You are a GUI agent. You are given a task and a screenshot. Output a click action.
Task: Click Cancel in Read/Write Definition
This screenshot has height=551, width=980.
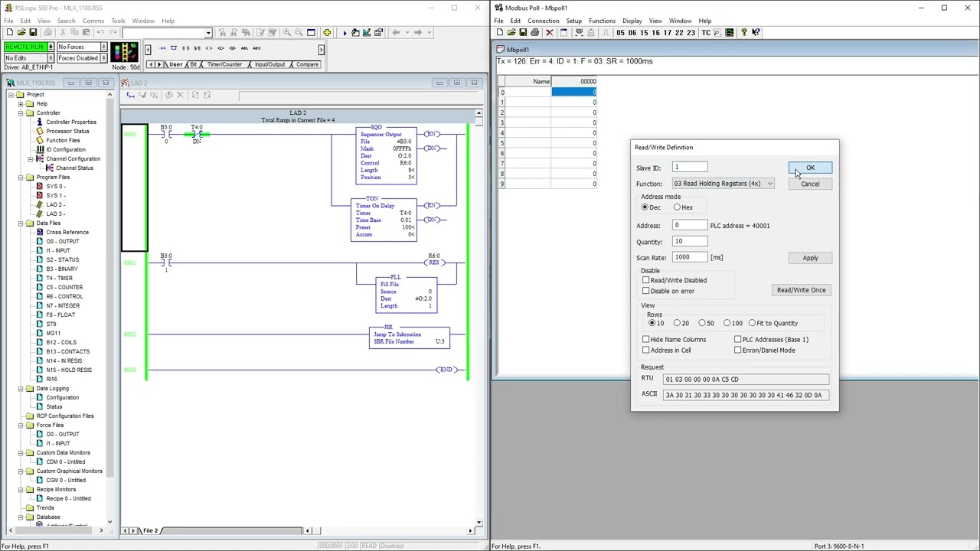(810, 184)
